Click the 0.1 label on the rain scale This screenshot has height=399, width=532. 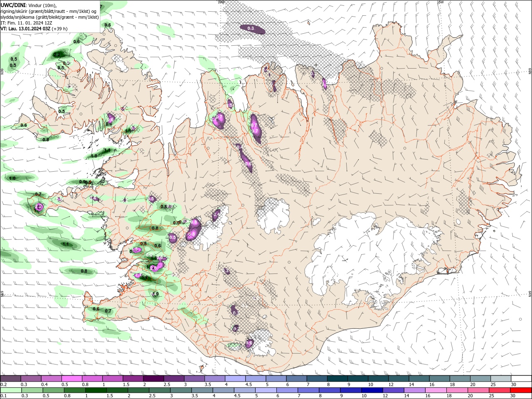[3, 396]
